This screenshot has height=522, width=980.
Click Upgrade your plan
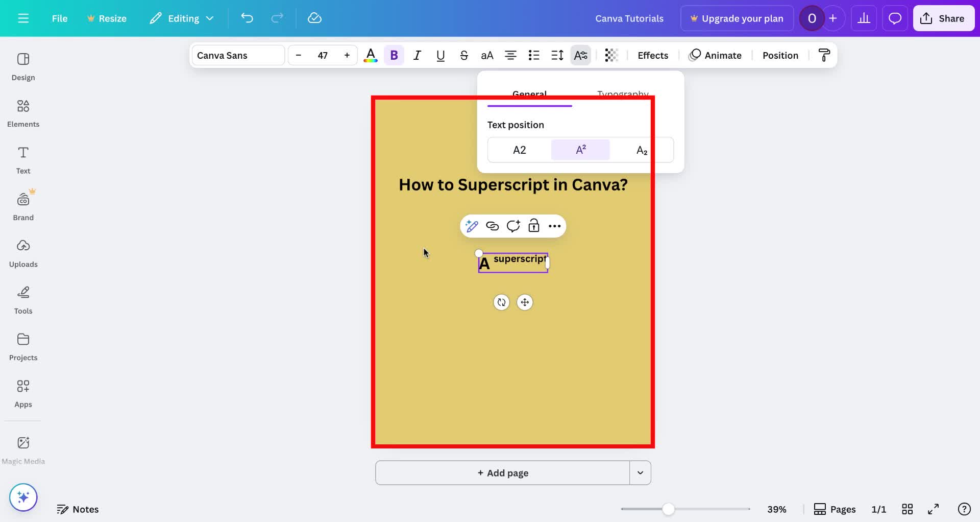point(737,18)
